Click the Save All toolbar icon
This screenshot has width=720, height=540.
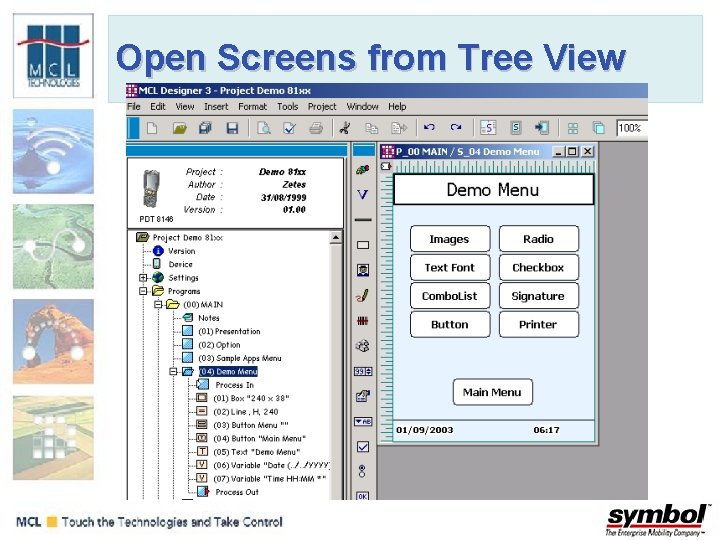click(205, 128)
